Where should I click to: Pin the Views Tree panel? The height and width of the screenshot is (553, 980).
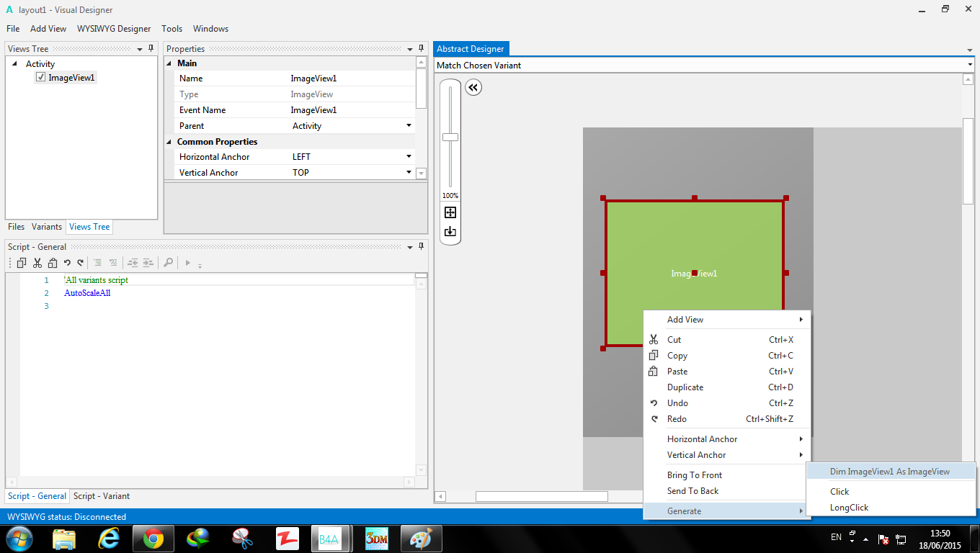pos(151,48)
